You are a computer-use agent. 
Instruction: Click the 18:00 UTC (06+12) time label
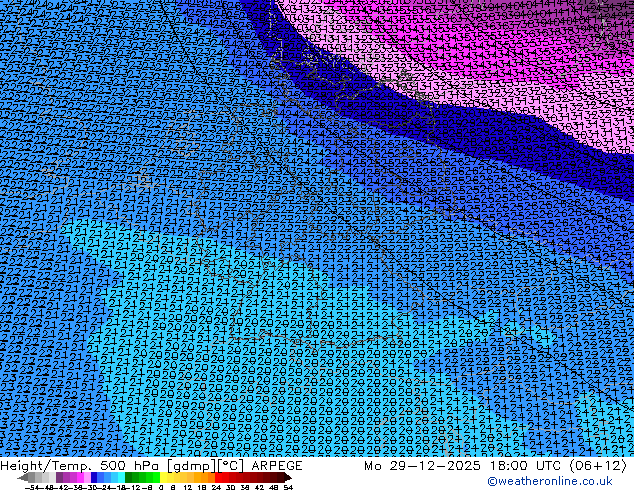(558, 466)
